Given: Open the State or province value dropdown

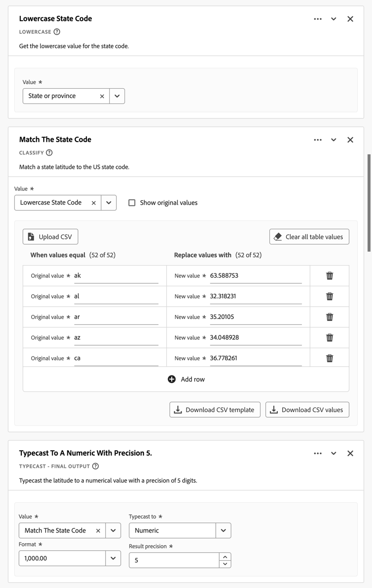Looking at the screenshot, I should coord(117,96).
